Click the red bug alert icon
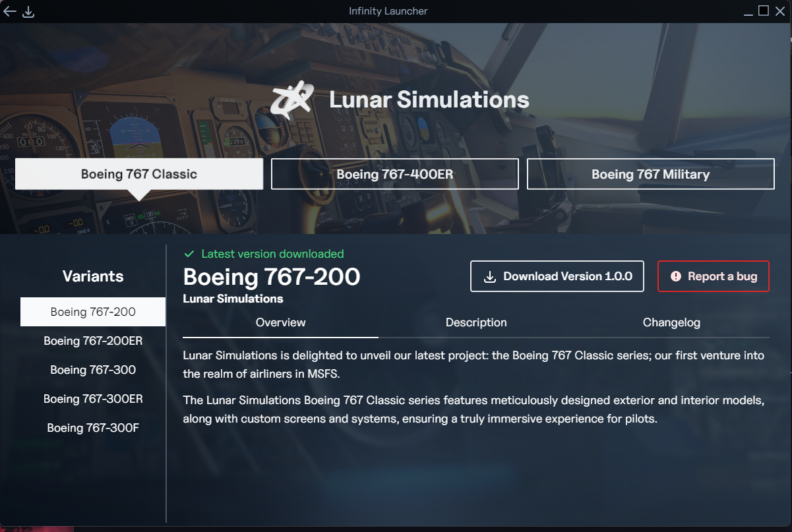792x532 pixels. 676,276
